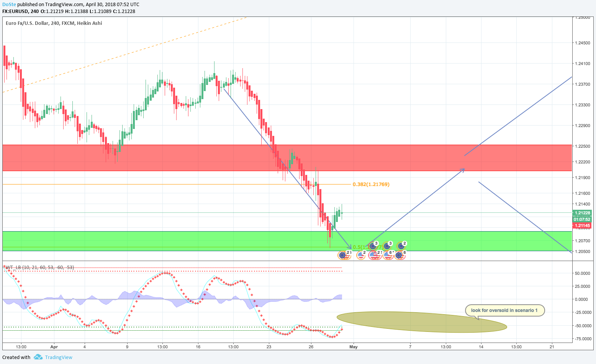Image resolution: width=596 pixels, height=364 pixels.
Task: Click the 25.0000 indicator axis label
Action: (x=583, y=286)
